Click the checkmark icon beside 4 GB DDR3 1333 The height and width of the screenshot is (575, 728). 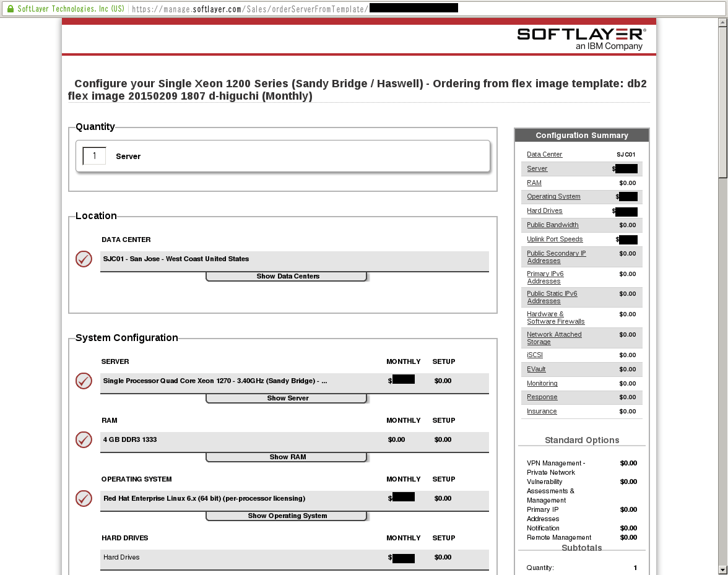[x=84, y=439]
